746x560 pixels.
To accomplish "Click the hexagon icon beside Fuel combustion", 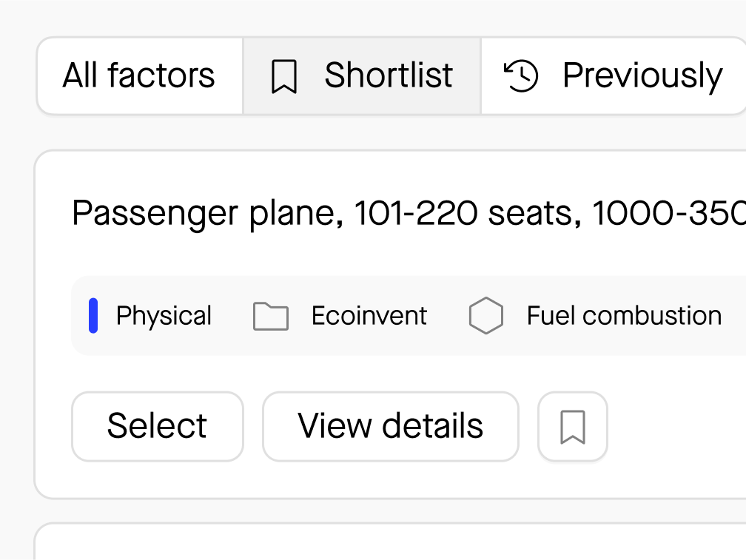I will [486, 316].
